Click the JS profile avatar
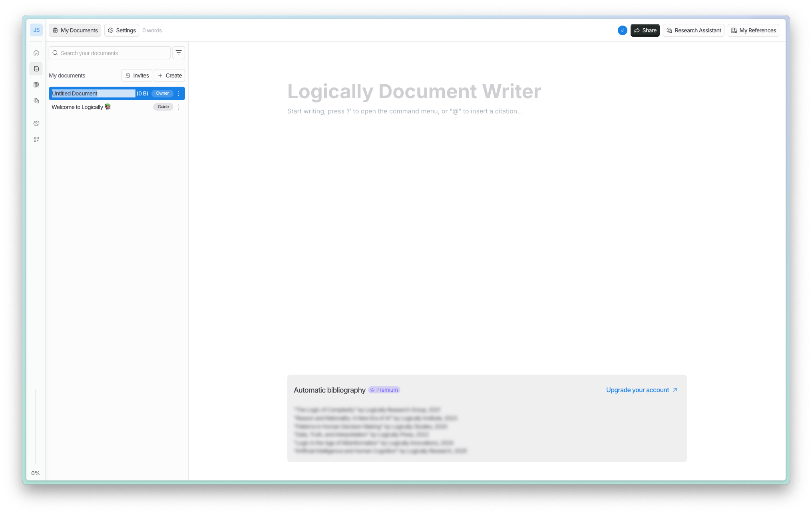 coord(36,30)
